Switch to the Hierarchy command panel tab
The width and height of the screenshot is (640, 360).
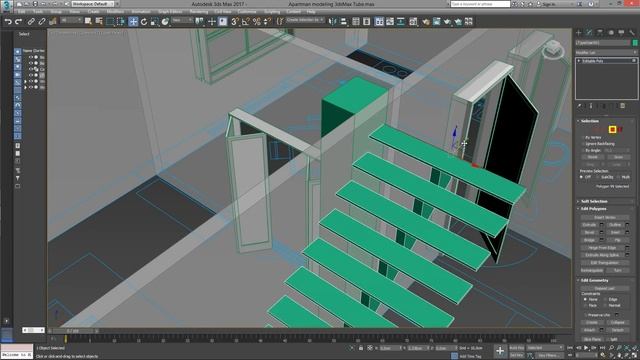click(x=600, y=32)
